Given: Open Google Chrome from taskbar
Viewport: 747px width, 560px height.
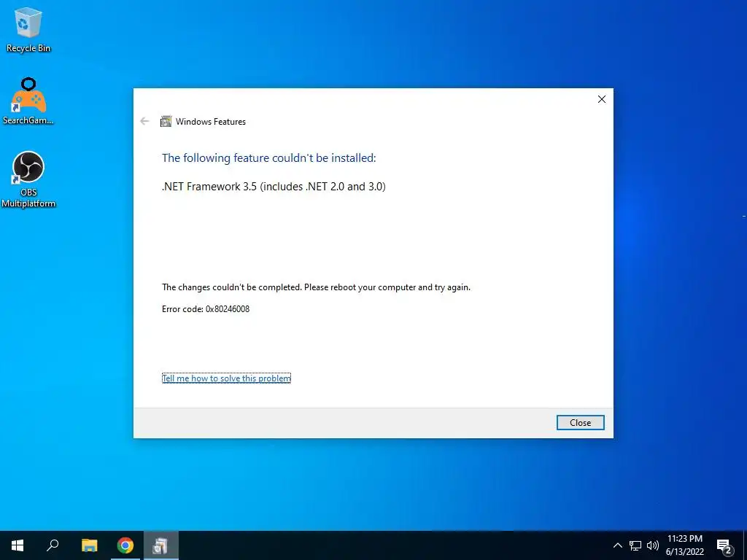Looking at the screenshot, I should pyautogui.click(x=125, y=545).
